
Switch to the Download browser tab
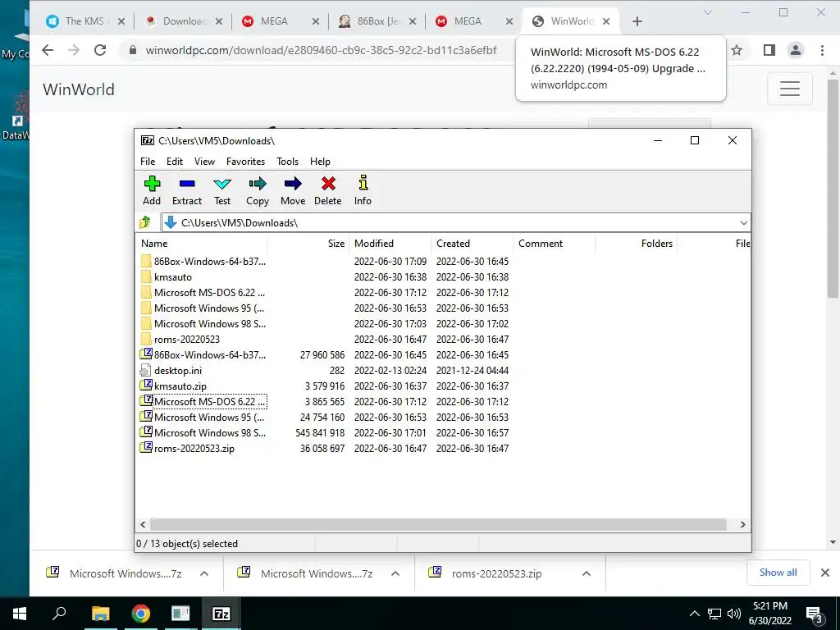(x=184, y=21)
